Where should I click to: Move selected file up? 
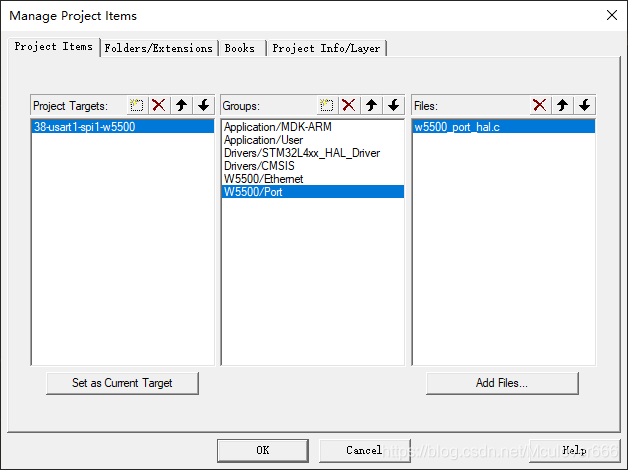click(562, 105)
